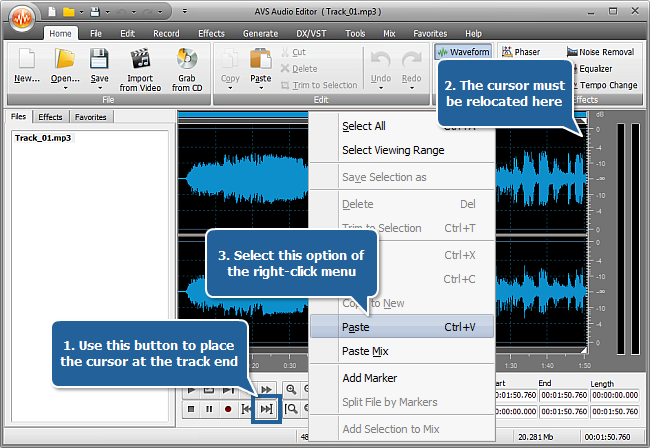Image resolution: width=650 pixels, height=448 pixels.
Task: Switch to the Home ribbon tab
Action: pos(61,34)
